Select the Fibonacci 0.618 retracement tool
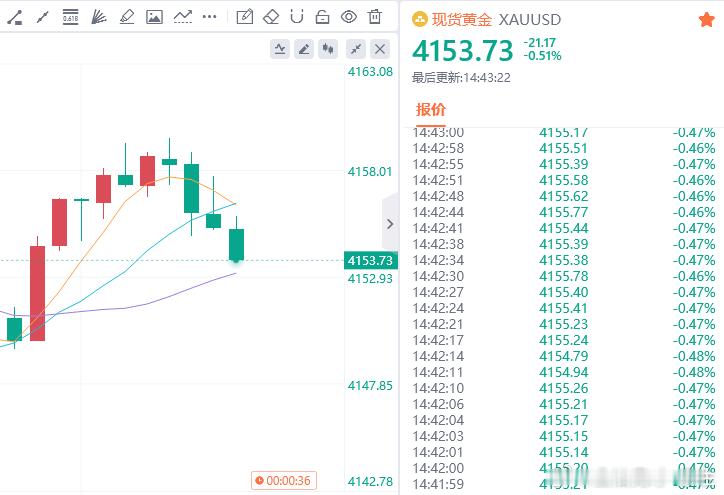 [x=70, y=17]
